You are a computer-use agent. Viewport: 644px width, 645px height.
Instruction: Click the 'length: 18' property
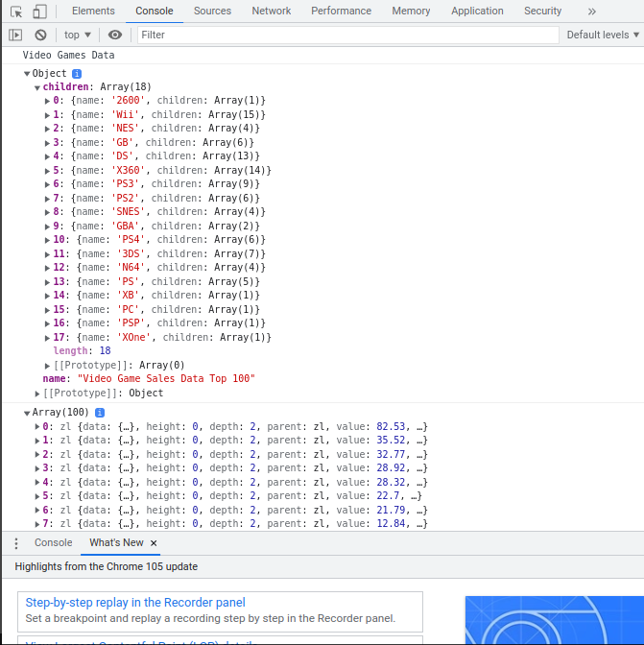point(82,351)
